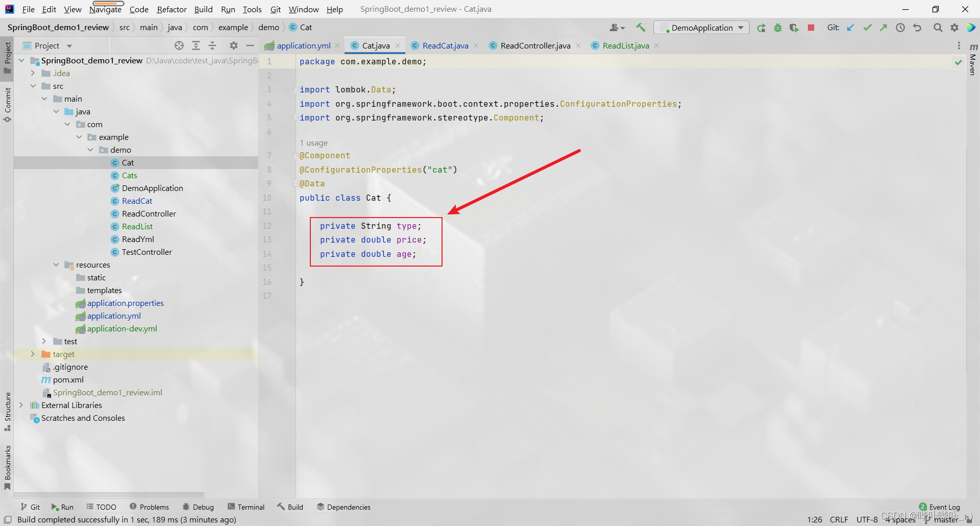The height and width of the screenshot is (526, 980).
Task: Push commits with green arrow icon
Action: pyautogui.click(x=884, y=28)
